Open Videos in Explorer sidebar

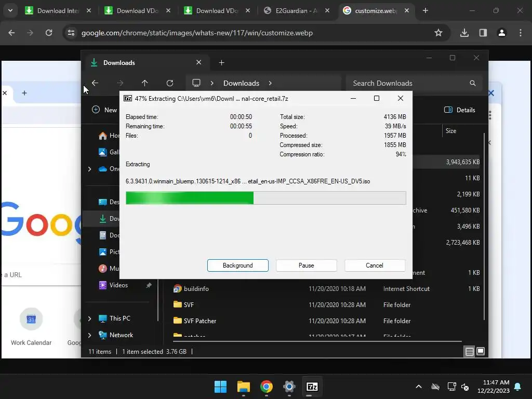pos(113,285)
